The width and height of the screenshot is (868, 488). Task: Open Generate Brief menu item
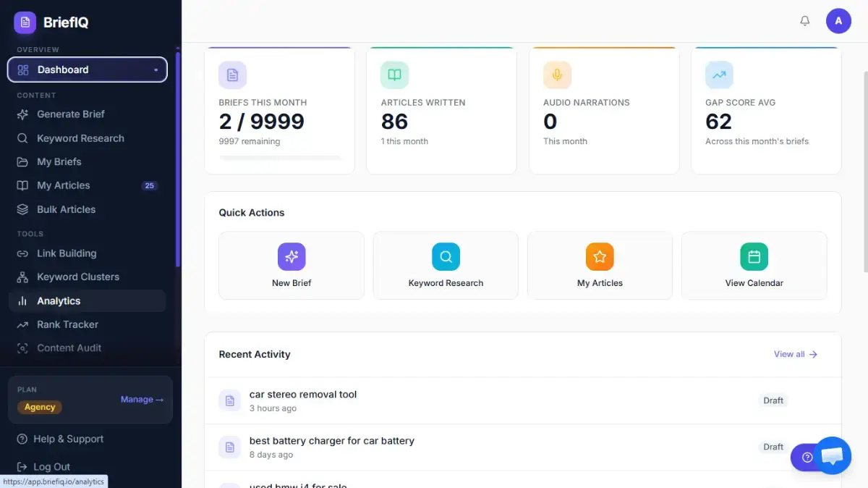(88, 114)
